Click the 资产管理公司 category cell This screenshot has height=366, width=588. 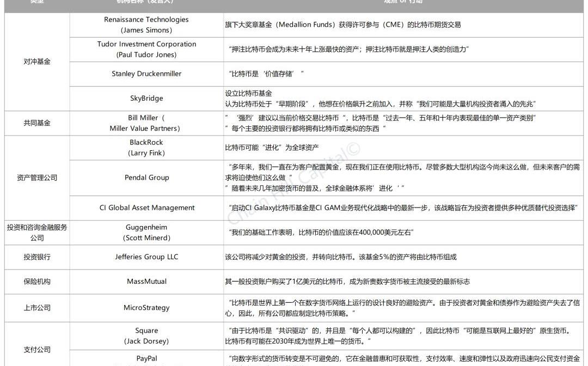coord(37,178)
